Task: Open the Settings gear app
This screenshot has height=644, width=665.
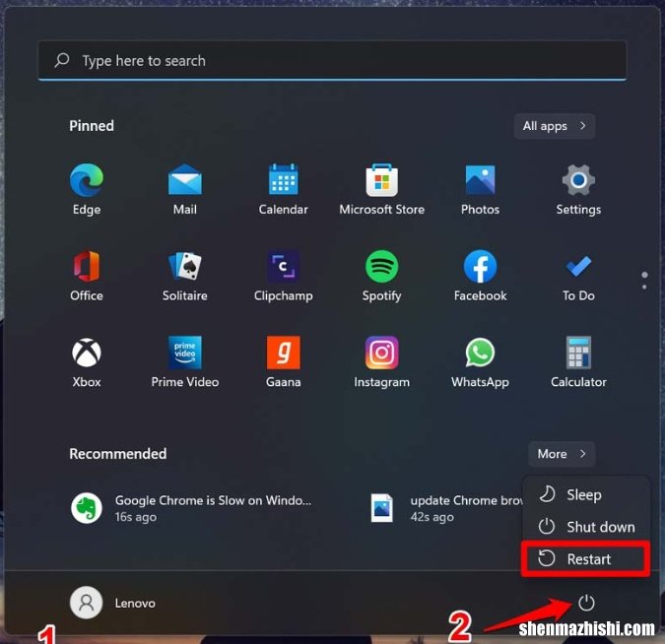Action: pyautogui.click(x=578, y=189)
